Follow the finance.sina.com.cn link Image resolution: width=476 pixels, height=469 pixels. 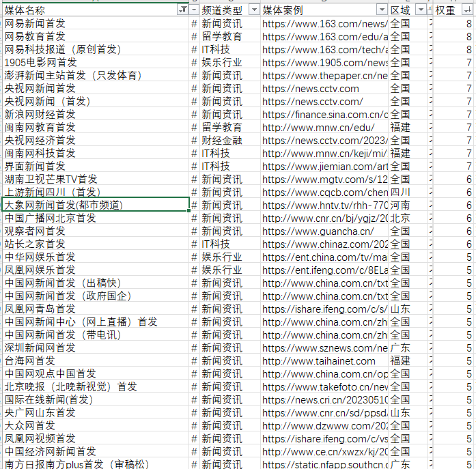pyautogui.click(x=324, y=115)
